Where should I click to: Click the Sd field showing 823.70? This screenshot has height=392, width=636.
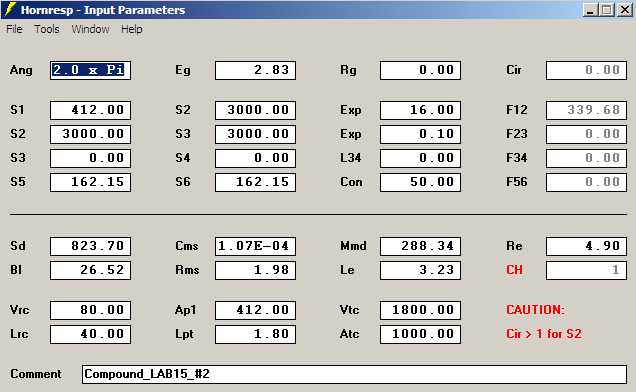[90, 246]
